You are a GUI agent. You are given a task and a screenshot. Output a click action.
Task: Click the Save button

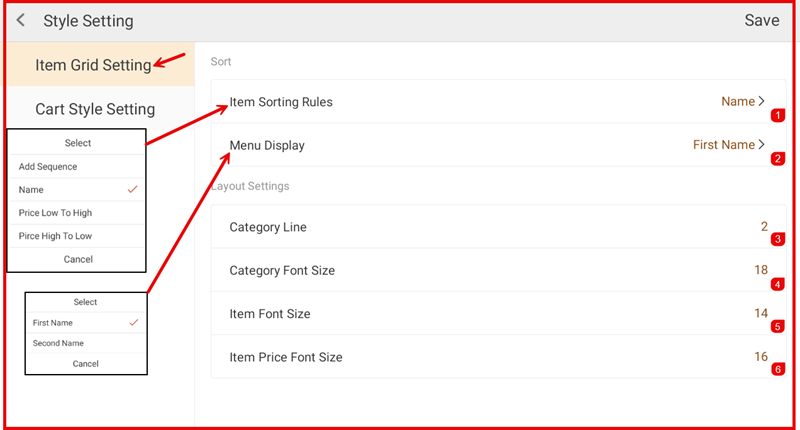click(x=761, y=21)
